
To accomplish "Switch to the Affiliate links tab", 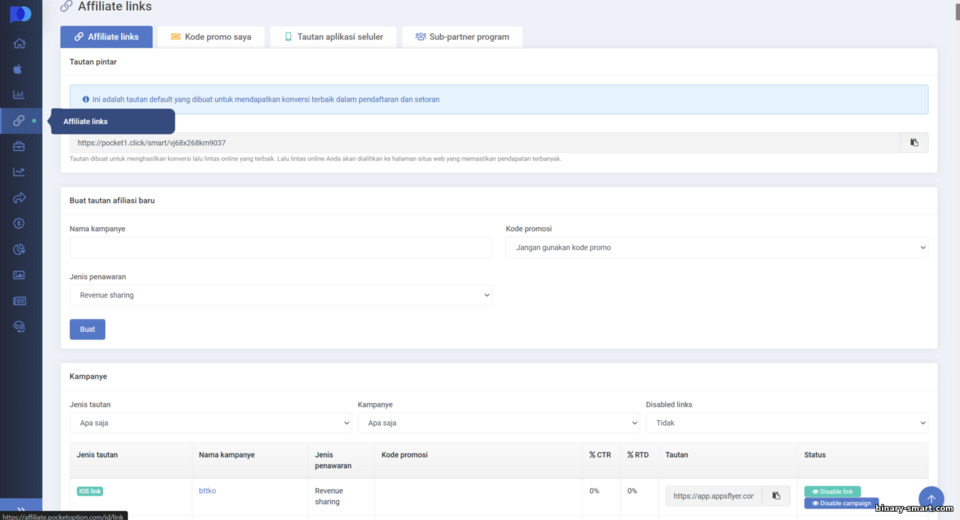I will coord(107,37).
